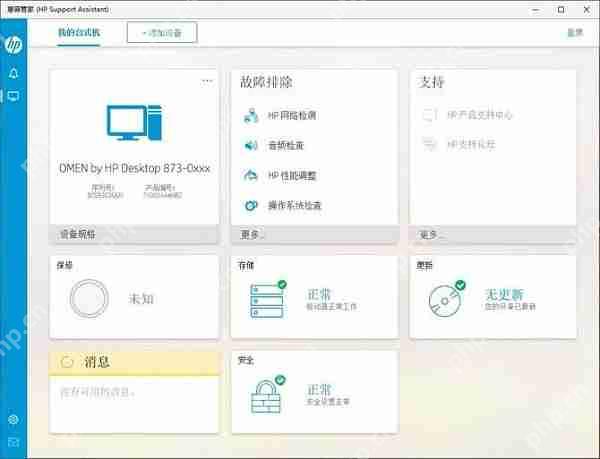Click the storage drives icon
600x459 pixels.
267,300
